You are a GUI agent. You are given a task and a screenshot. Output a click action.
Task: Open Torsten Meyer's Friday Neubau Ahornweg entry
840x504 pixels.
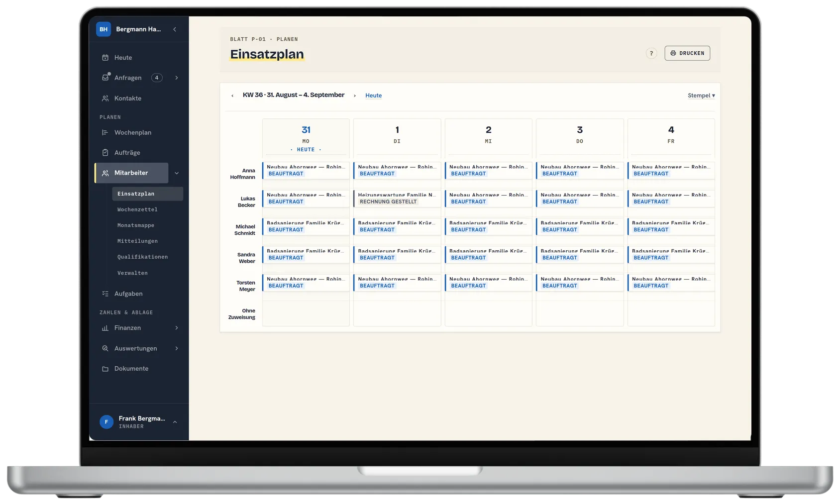tap(671, 282)
